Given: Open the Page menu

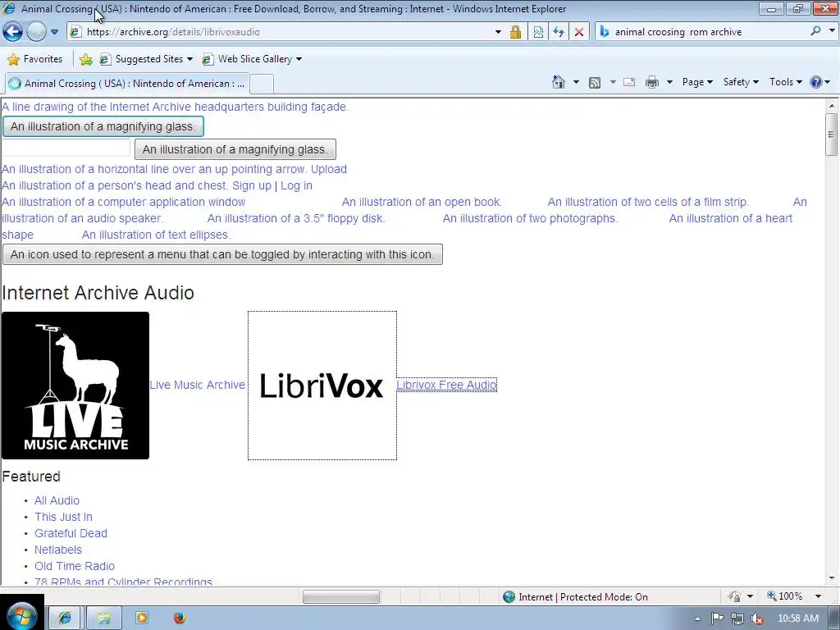Looking at the screenshot, I should click(x=697, y=82).
